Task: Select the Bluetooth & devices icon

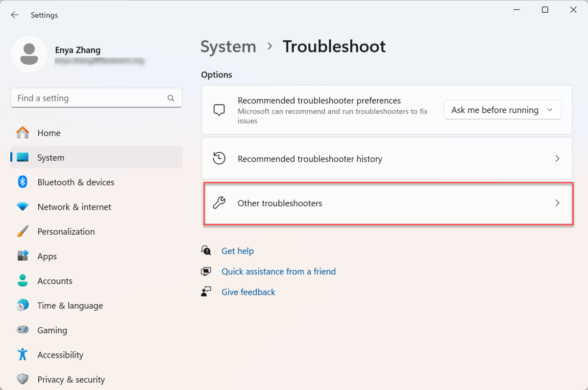Action: tap(23, 182)
